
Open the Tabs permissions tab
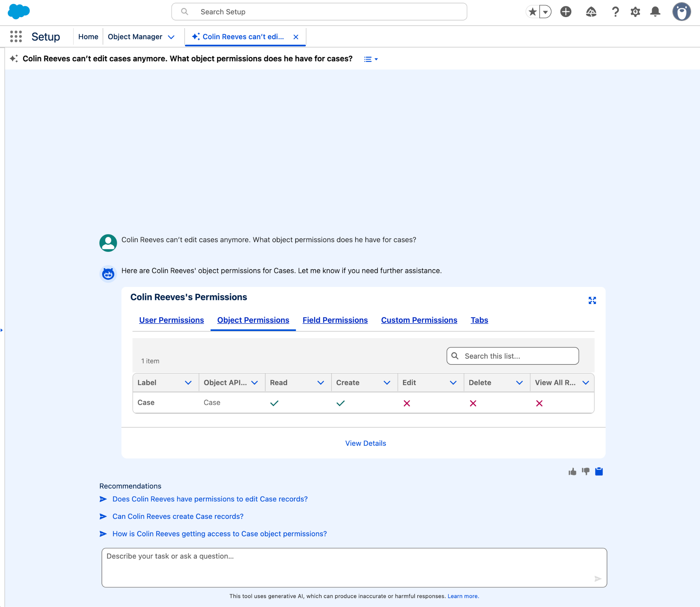pos(479,320)
